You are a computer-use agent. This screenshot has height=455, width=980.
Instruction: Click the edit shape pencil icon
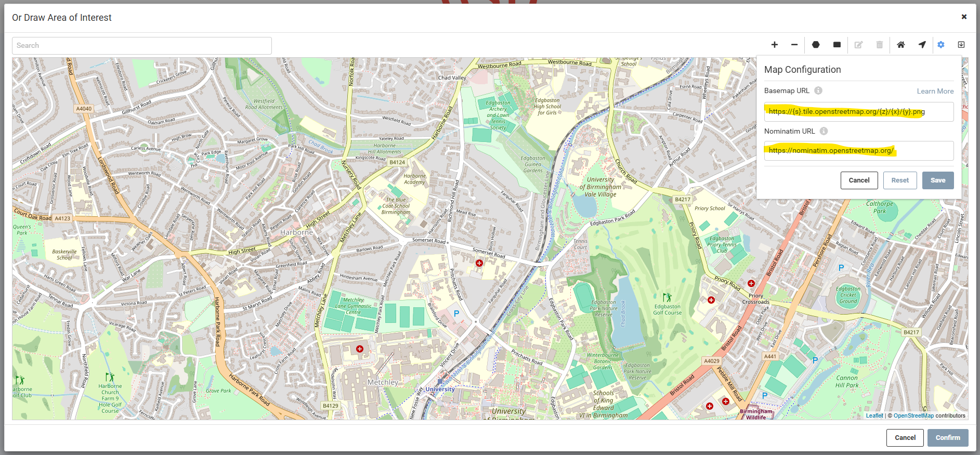(x=858, y=45)
